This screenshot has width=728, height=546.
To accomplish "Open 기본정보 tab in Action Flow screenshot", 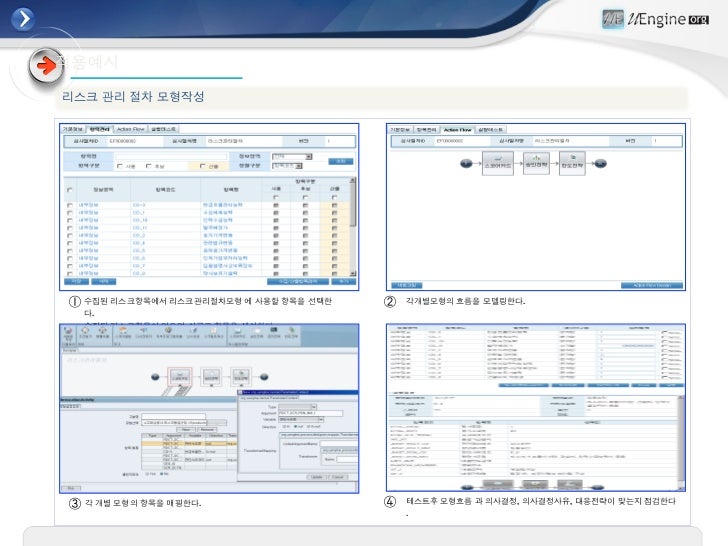I will (400, 130).
